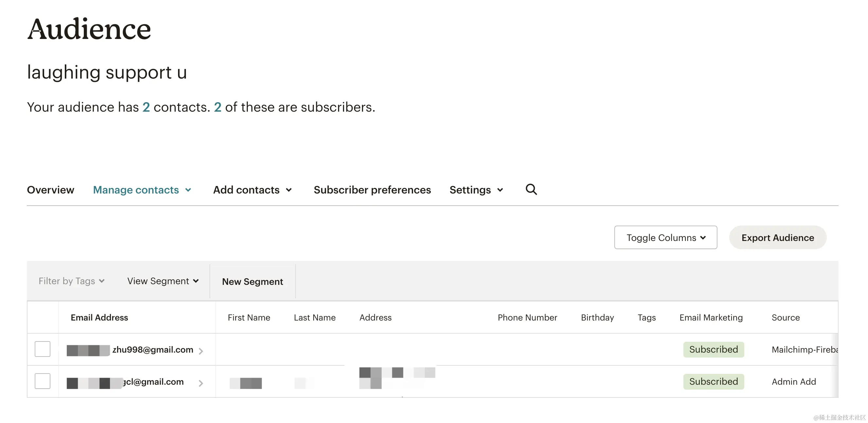Open the Toggle Columns dropdown

tap(665, 237)
